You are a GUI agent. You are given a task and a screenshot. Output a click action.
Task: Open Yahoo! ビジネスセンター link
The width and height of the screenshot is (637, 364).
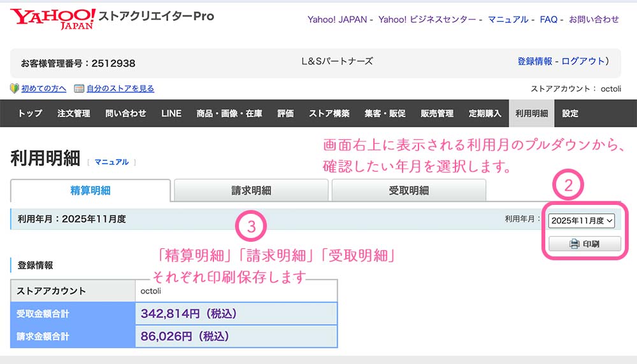pos(427,20)
